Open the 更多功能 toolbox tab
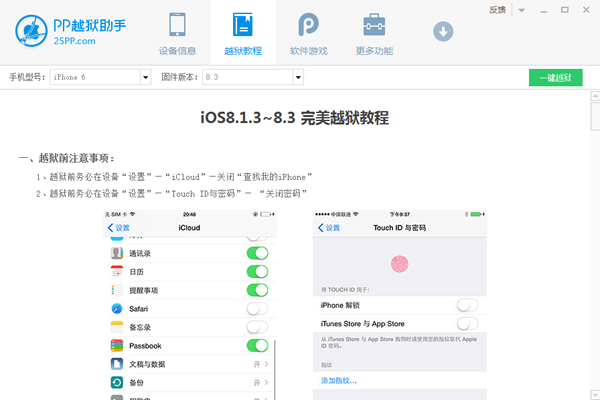600x400 pixels. coord(374,34)
